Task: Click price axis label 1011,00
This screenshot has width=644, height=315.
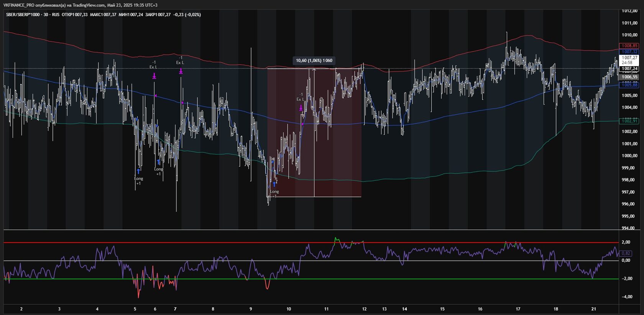Action: [629, 23]
